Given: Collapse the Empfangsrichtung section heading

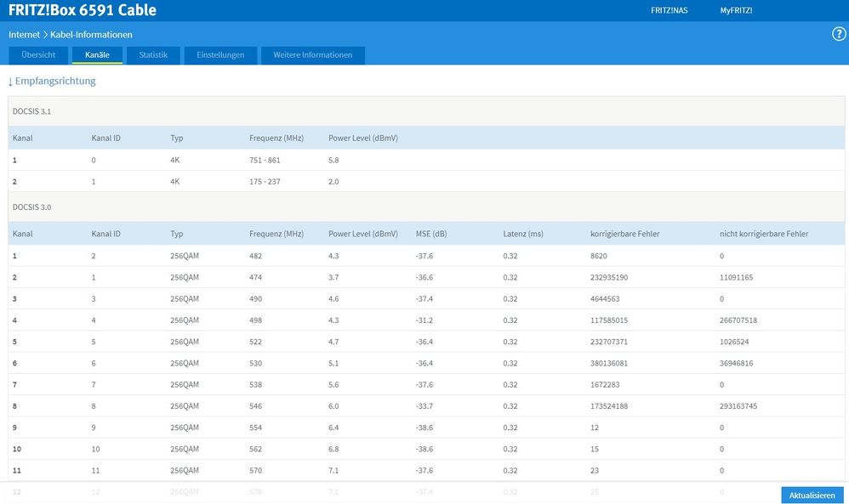Looking at the screenshot, I should click(x=52, y=81).
